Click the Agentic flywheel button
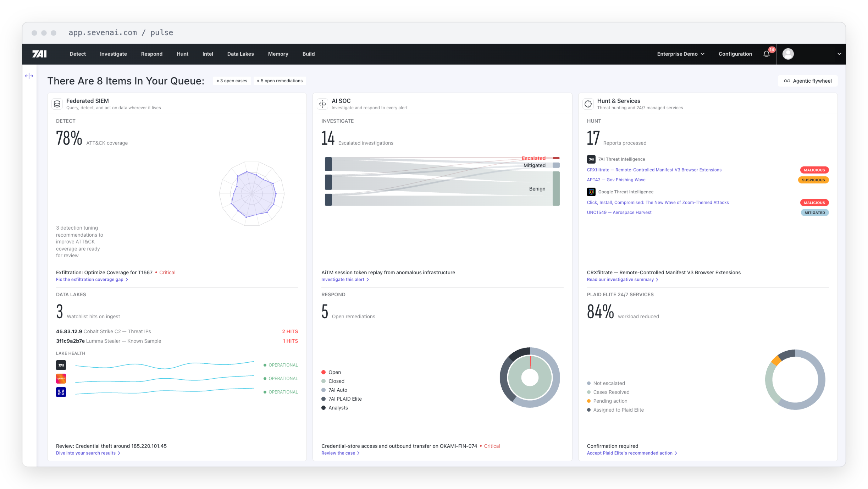868x489 pixels. [808, 81]
